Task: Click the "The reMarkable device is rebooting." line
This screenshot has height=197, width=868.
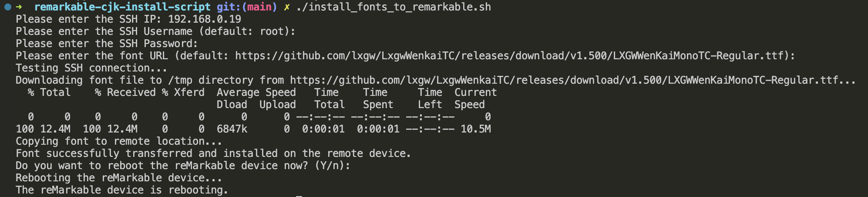Action: tap(122, 190)
